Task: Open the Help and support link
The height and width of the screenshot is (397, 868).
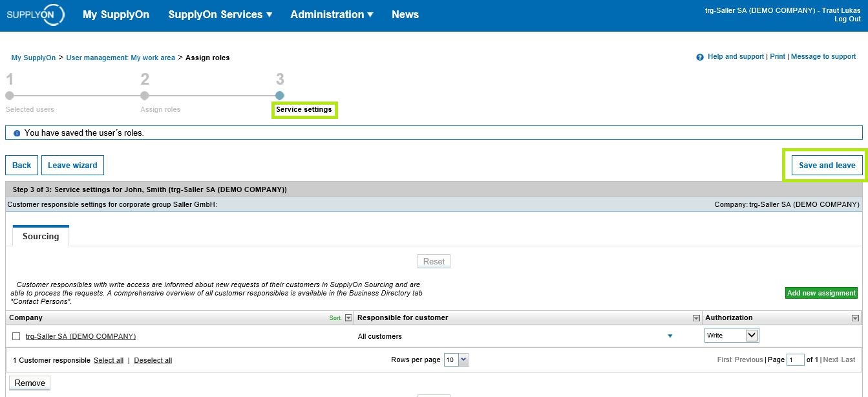Action: click(x=736, y=56)
